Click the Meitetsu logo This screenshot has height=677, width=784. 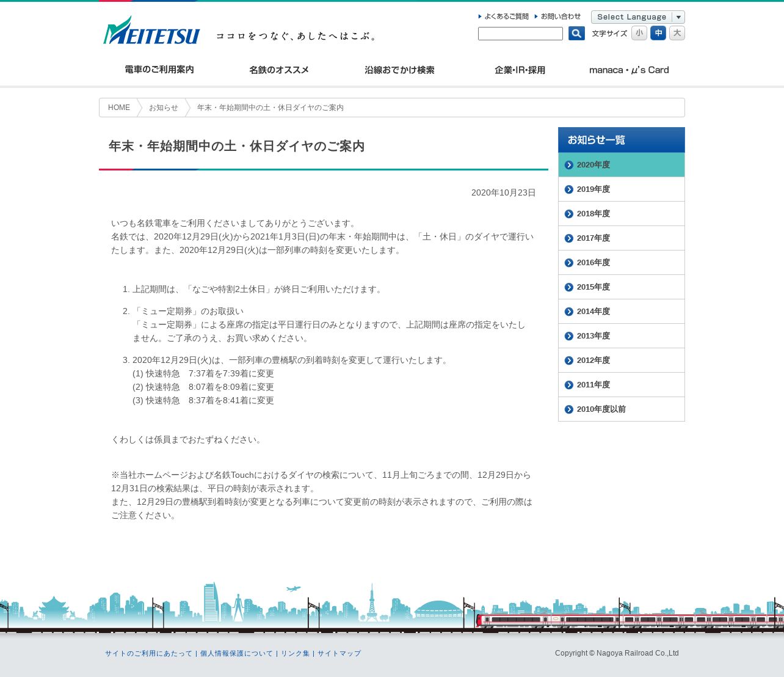[x=151, y=30]
